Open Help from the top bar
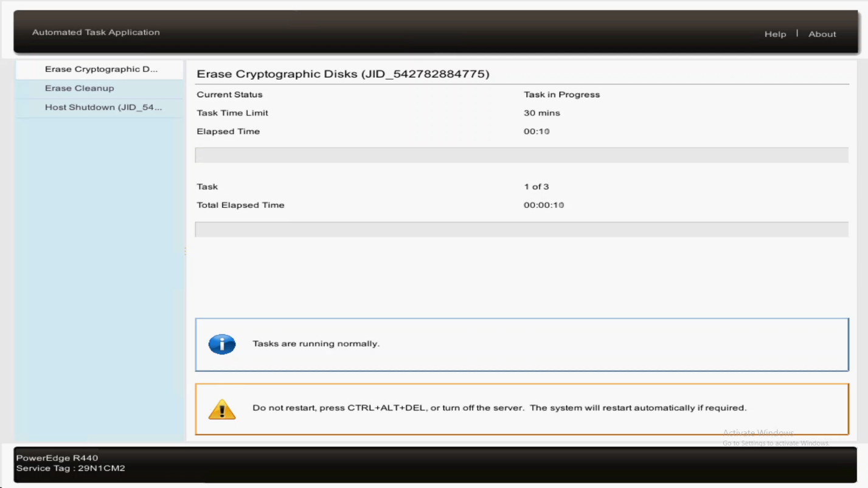Viewport: 868px width, 488px height. [775, 34]
